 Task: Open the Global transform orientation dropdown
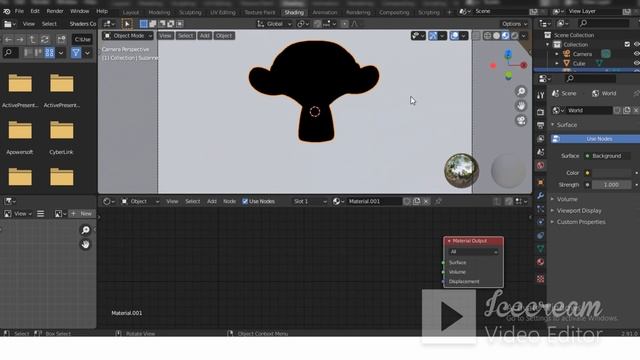[274, 24]
